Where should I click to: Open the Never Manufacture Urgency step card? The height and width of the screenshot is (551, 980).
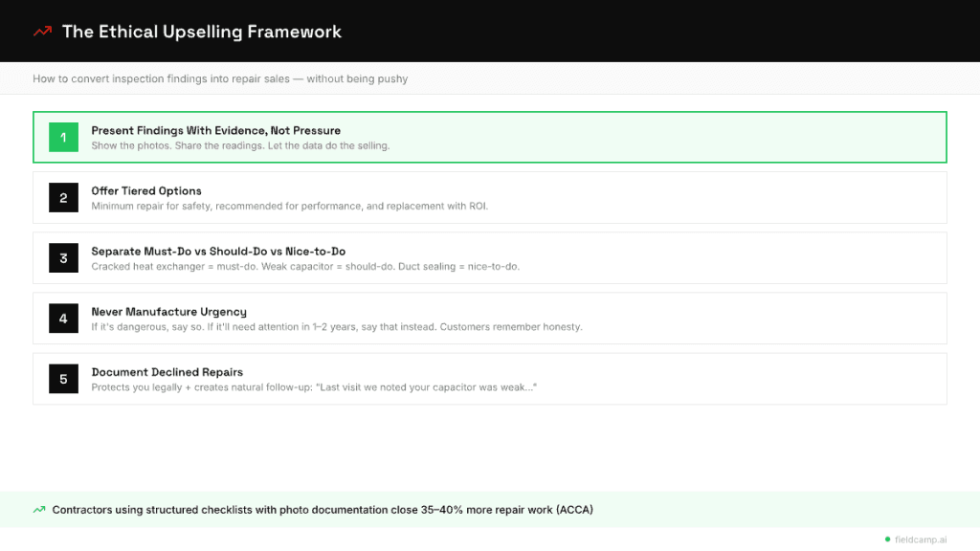pos(490,318)
